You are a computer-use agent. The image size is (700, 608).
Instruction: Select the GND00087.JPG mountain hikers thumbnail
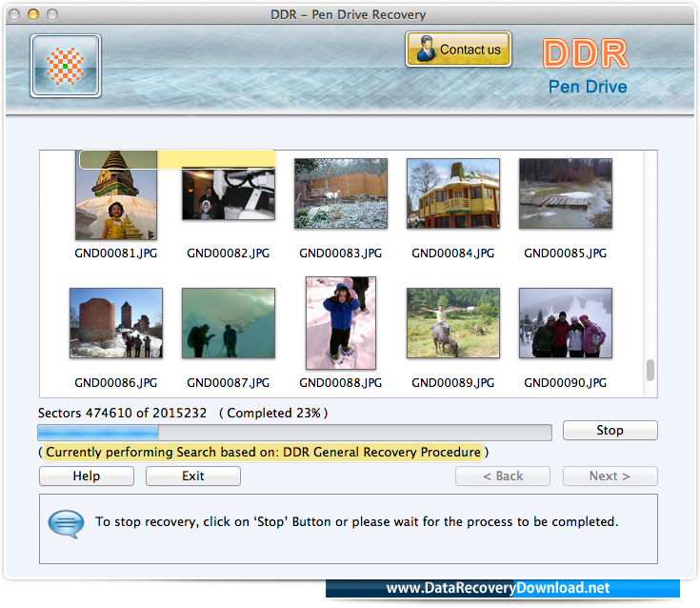[x=229, y=323]
